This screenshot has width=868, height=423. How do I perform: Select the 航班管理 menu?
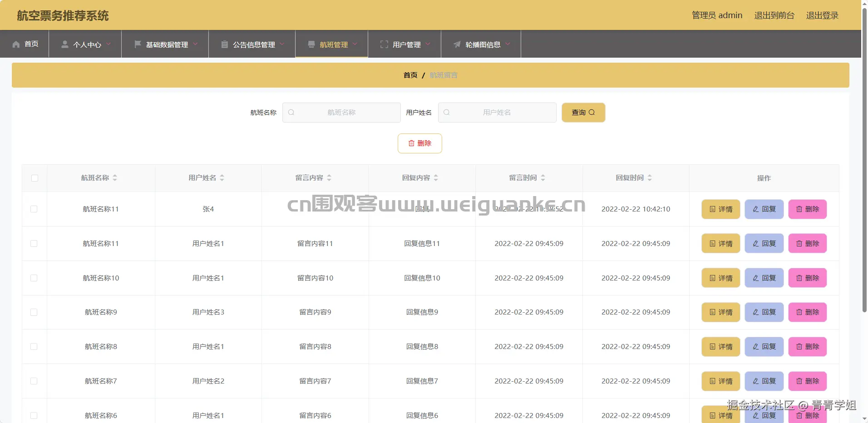click(332, 44)
